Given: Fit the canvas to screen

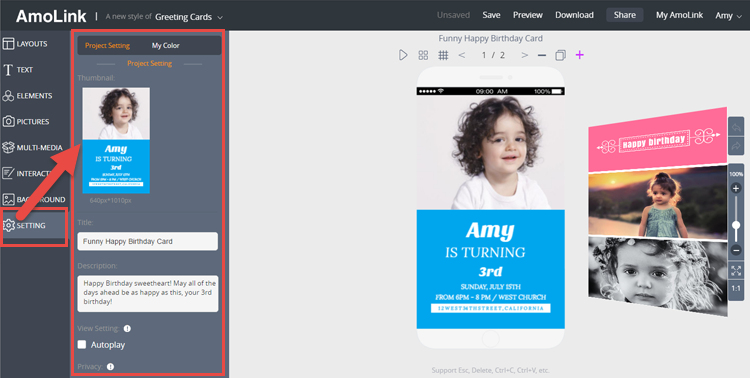Looking at the screenshot, I should point(736,271).
